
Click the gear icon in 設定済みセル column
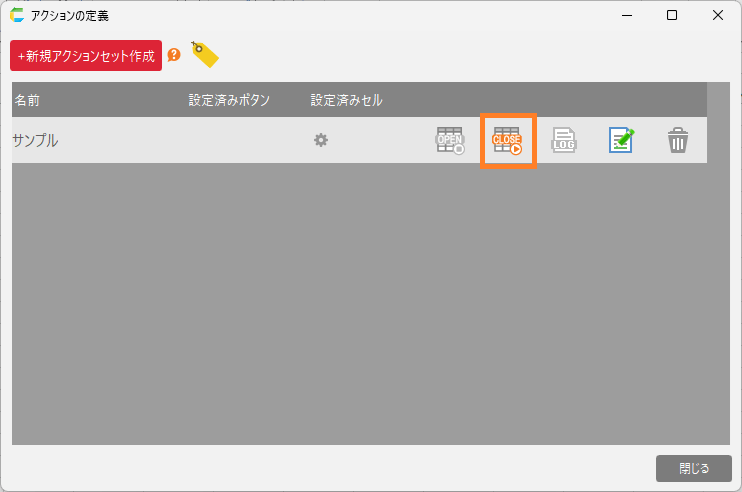(321, 140)
